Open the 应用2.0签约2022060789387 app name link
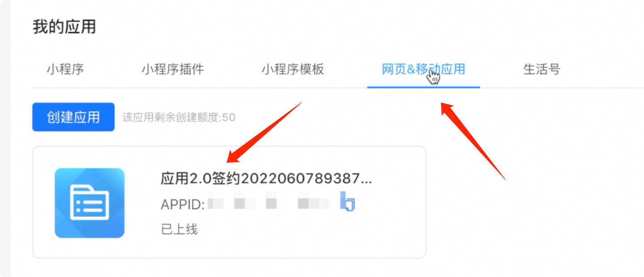Screen dimensions: 644x277 click(x=266, y=179)
